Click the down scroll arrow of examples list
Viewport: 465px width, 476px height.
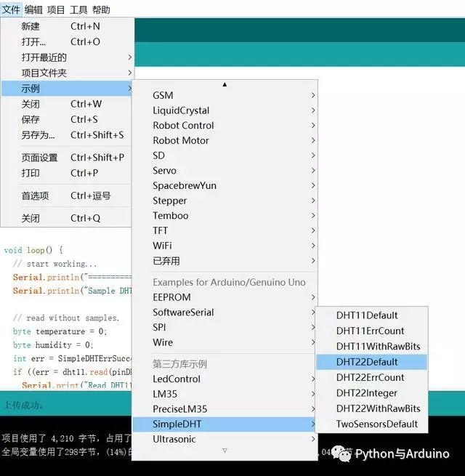(225, 451)
